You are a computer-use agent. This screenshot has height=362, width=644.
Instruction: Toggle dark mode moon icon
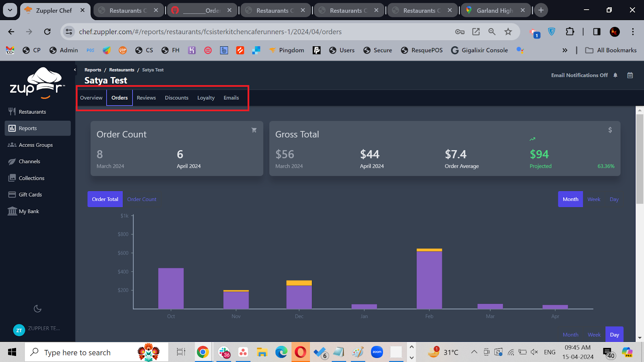37,309
